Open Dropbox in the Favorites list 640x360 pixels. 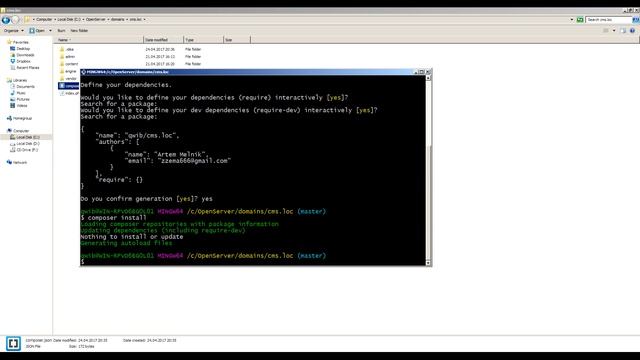(20, 61)
